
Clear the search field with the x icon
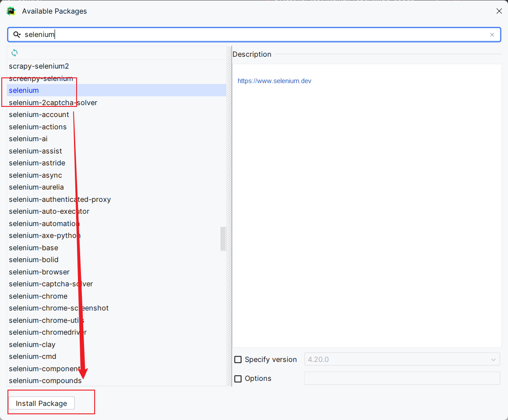point(492,35)
